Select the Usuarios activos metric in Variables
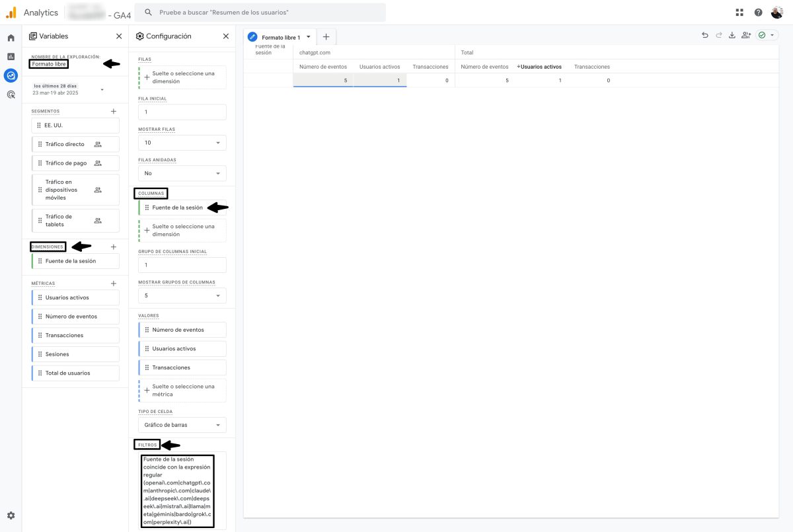The width and height of the screenshot is (793, 532). tap(75, 297)
